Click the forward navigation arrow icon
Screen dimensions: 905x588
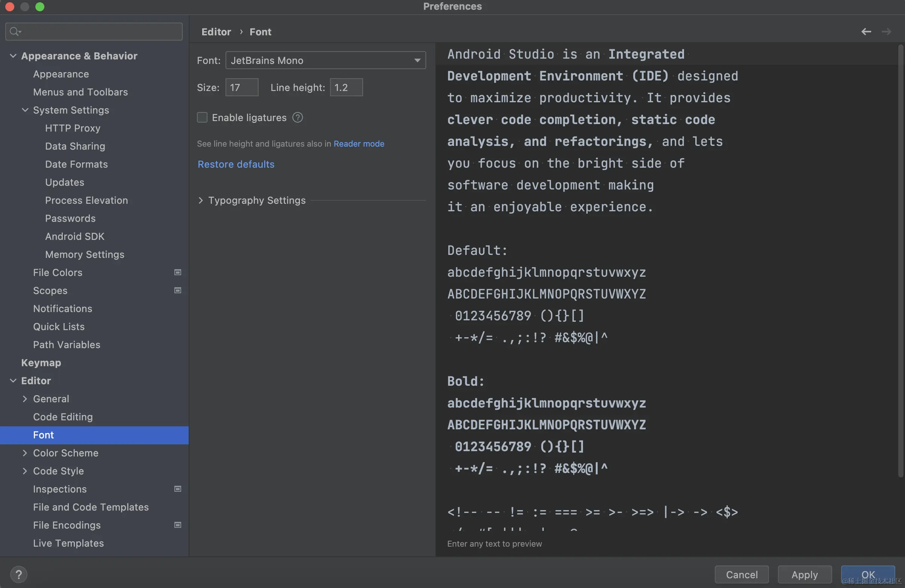(x=886, y=32)
